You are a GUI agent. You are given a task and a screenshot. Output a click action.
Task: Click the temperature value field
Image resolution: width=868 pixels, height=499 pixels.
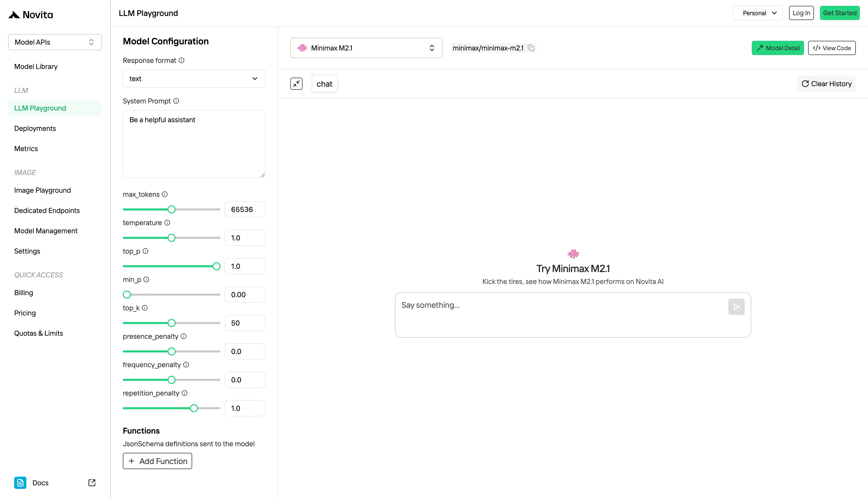245,238
